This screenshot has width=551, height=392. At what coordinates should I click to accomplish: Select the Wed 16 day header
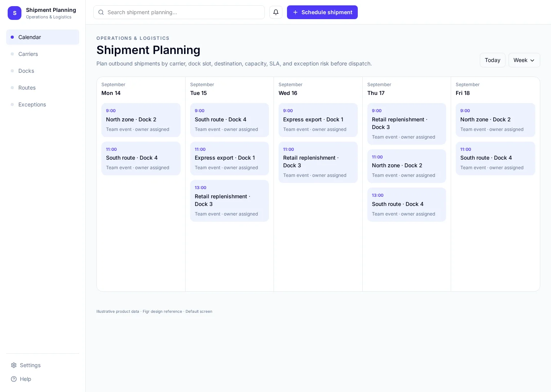point(288,93)
